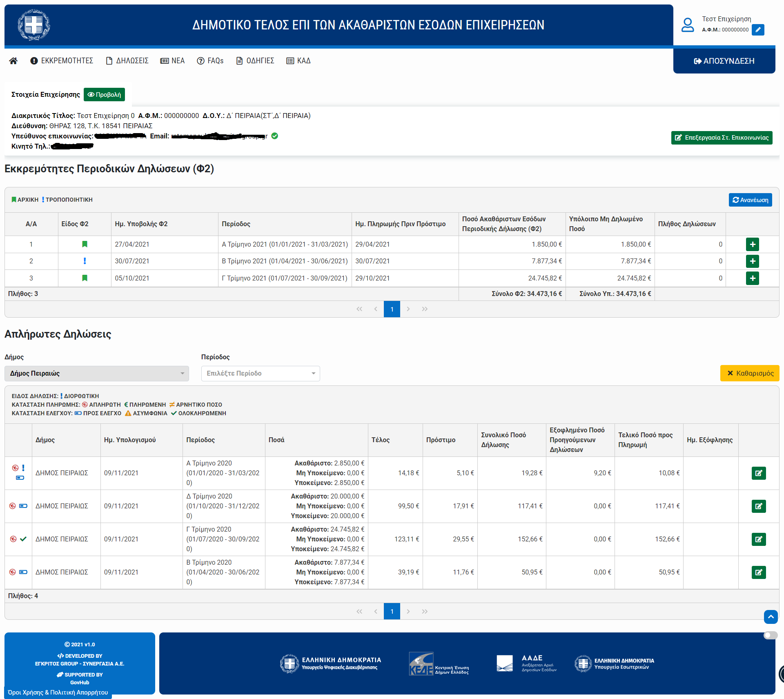The width and height of the screenshot is (784, 699).
Task: Edit the Δ Τρίμηνο 2020 declaration
Action: click(x=759, y=506)
